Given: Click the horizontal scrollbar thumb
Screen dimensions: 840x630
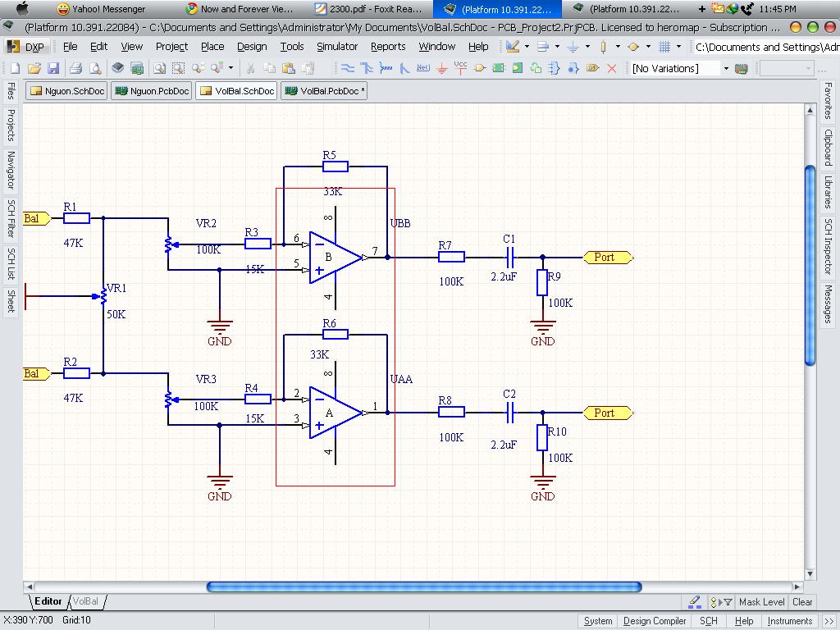Looking at the screenshot, I should pyautogui.click(x=423, y=587).
